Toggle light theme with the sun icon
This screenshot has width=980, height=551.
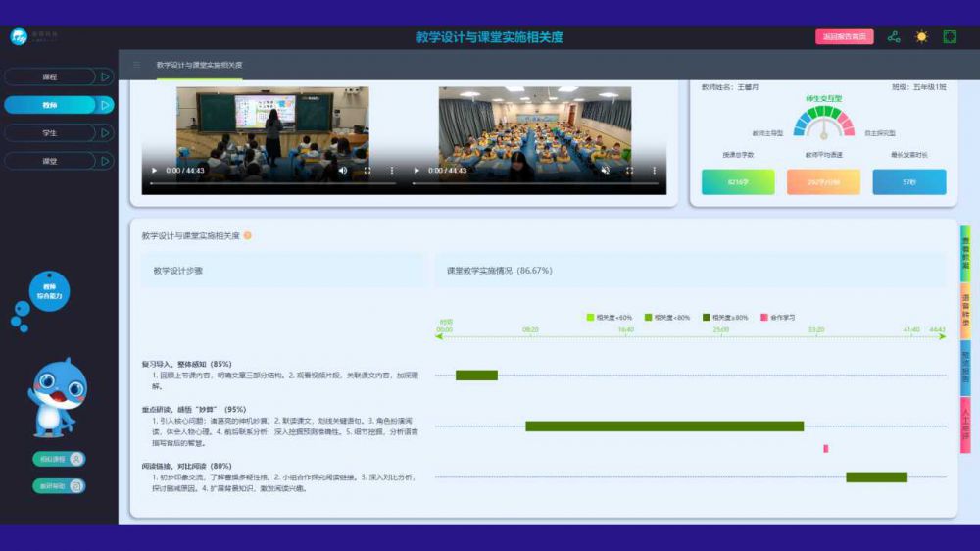[921, 37]
